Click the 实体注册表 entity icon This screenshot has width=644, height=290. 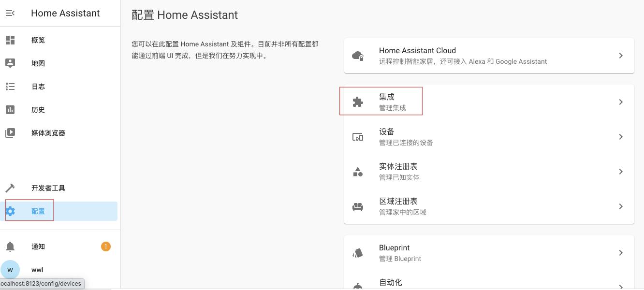357,171
